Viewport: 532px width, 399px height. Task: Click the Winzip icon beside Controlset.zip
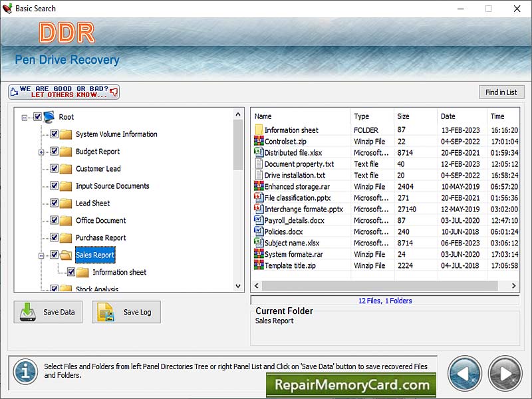259,142
